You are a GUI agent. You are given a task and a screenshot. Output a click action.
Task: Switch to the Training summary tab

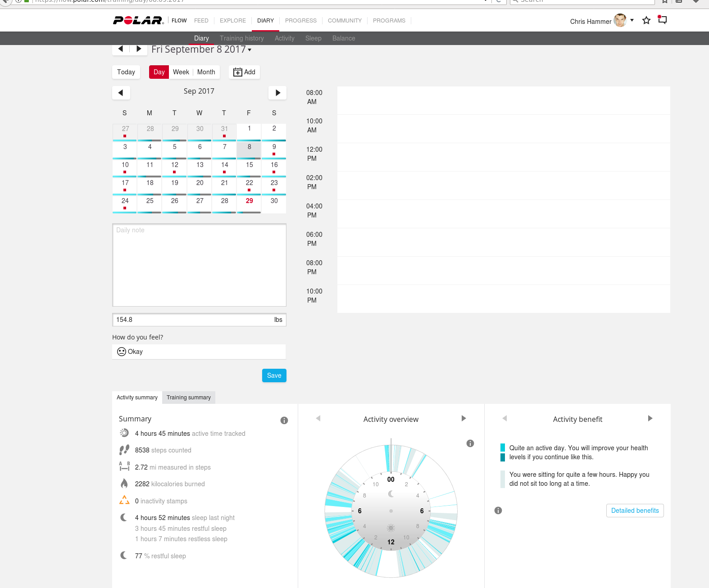tap(189, 398)
